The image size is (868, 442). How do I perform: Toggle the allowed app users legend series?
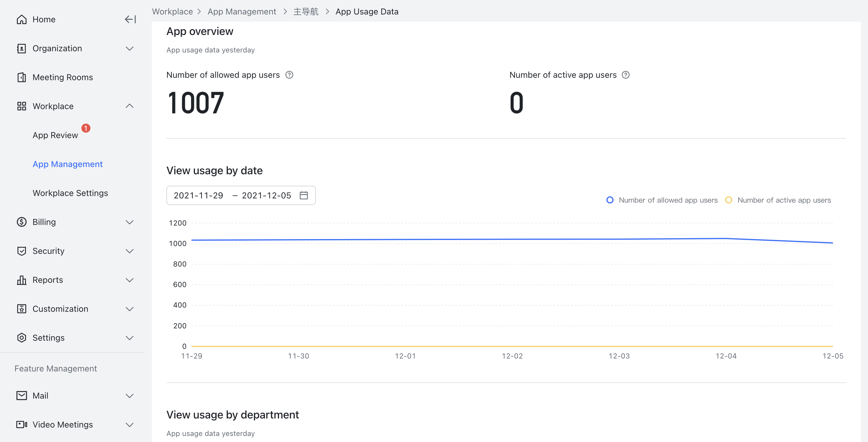click(662, 200)
